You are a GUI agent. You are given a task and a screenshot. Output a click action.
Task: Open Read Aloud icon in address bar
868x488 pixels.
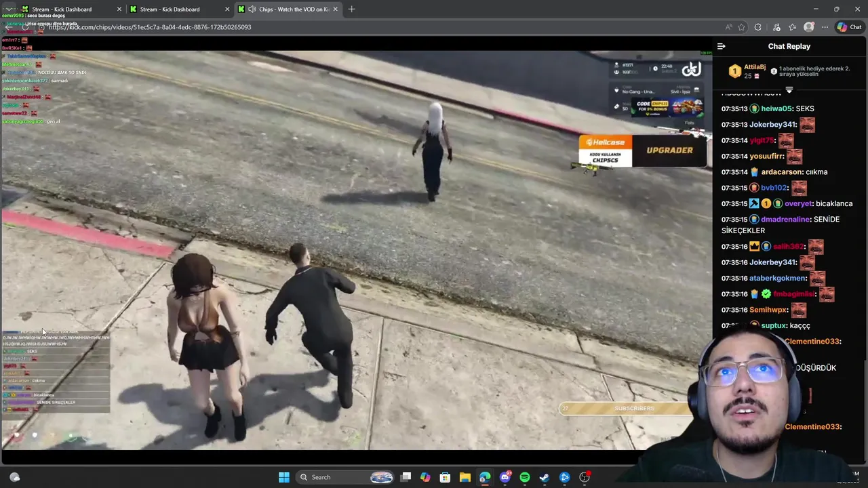pyautogui.click(x=729, y=27)
